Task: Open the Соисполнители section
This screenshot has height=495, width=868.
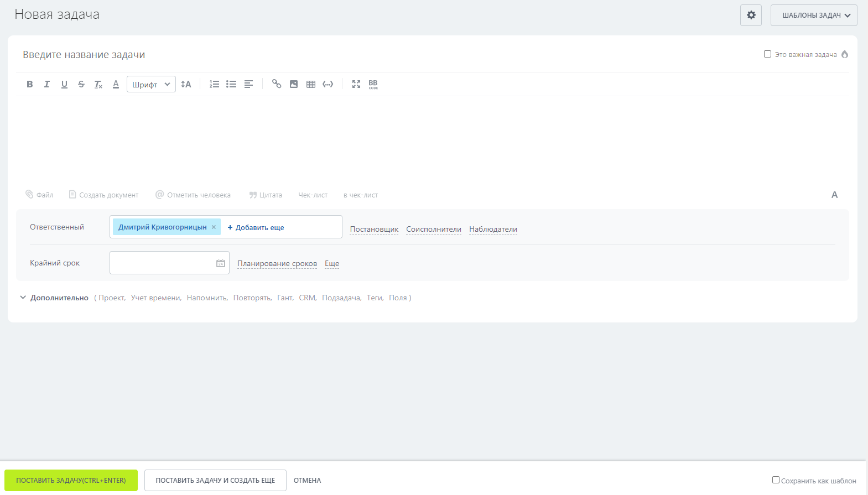Action: click(434, 229)
